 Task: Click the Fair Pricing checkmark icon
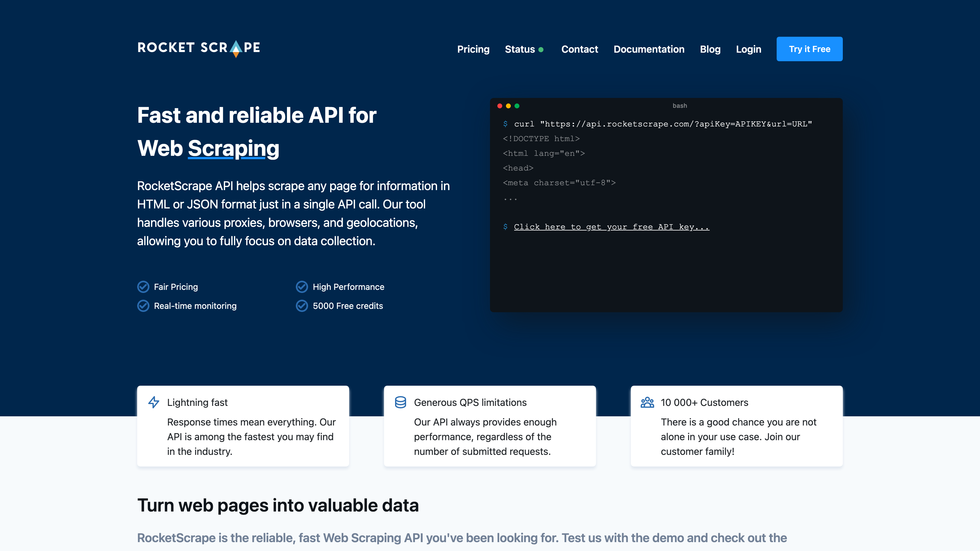pos(143,287)
